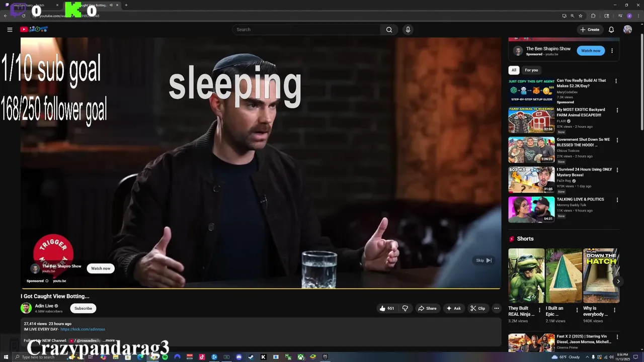Image resolution: width=644 pixels, height=362 pixels.
Task: Open I Built an Epic short
Action: pyautogui.click(x=563, y=276)
